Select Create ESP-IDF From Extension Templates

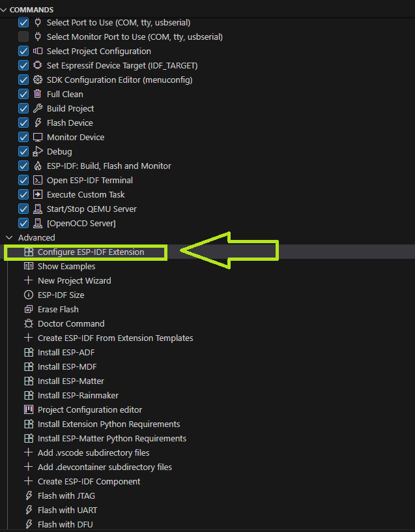115,338
